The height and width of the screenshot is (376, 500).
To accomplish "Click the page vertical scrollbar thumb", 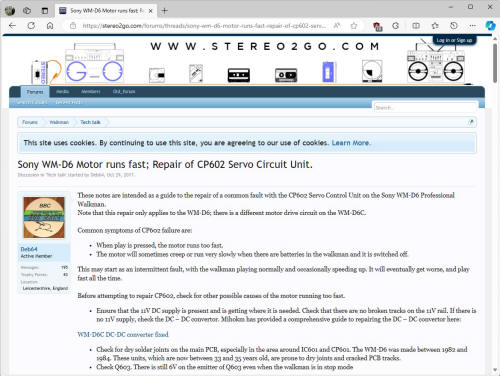I will [x=495, y=63].
